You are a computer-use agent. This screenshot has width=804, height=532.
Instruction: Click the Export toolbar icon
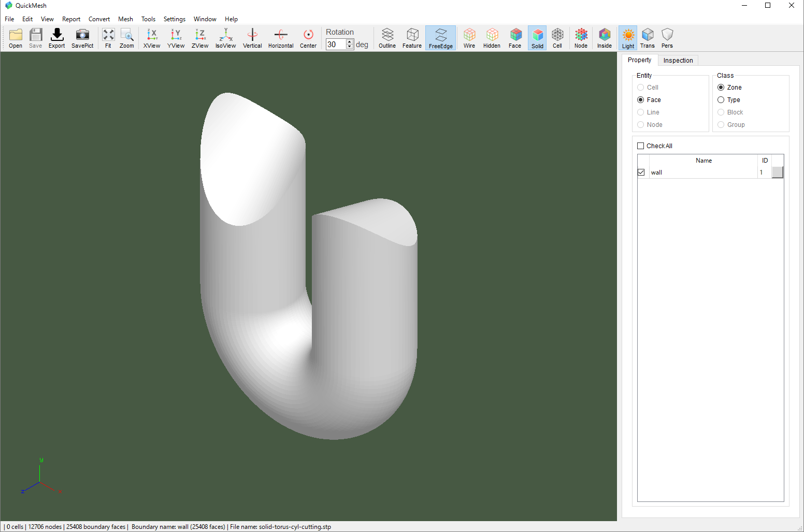[57, 38]
